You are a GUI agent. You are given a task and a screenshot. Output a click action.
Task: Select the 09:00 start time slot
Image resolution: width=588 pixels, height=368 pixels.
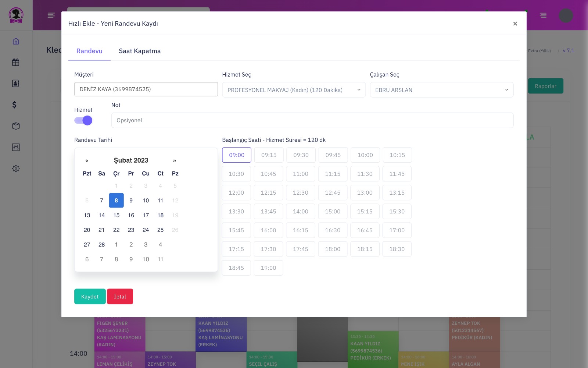click(x=237, y=155)
